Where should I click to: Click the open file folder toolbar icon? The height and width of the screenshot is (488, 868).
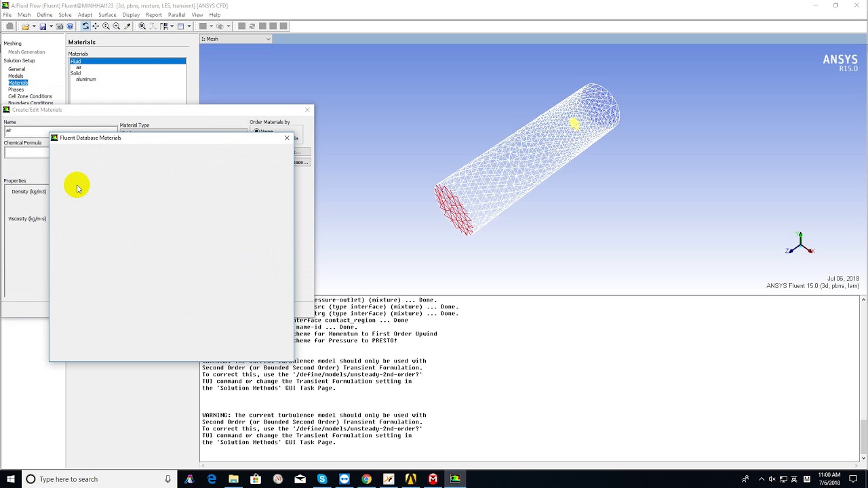click(25, 26)
